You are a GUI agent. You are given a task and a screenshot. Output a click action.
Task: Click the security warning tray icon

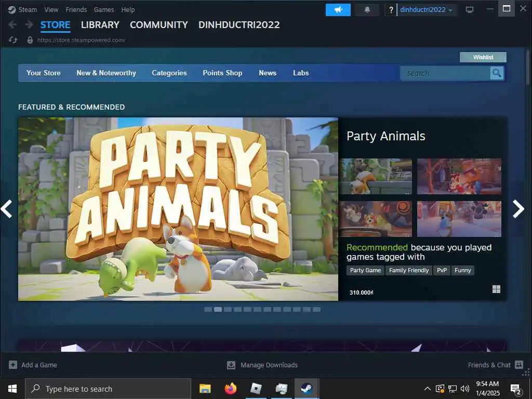(440, 389)
